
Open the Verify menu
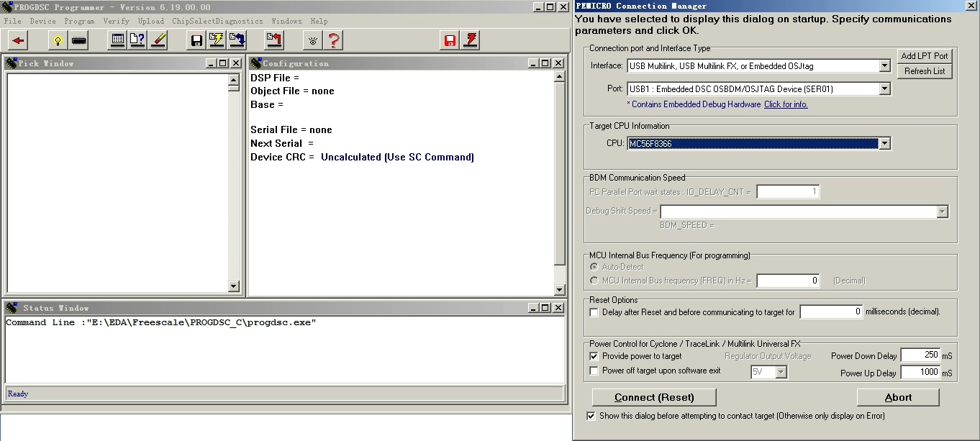(x=116, y=21)
